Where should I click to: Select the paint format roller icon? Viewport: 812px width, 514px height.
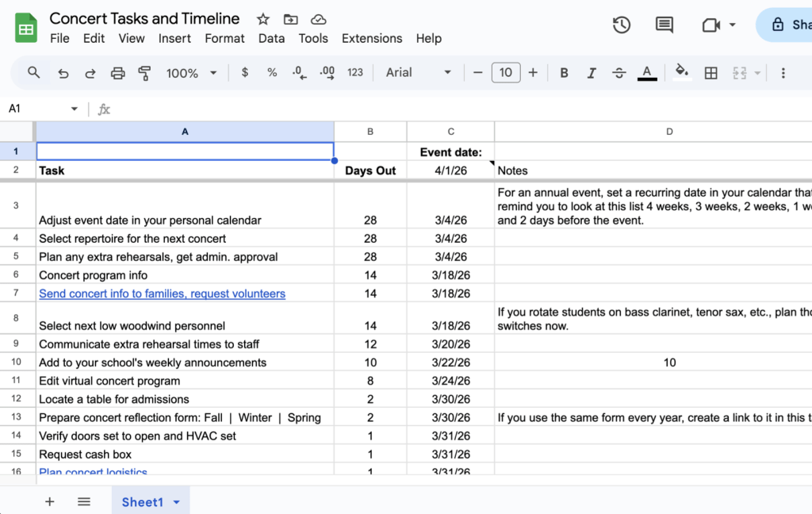click(x=144, y=73)
